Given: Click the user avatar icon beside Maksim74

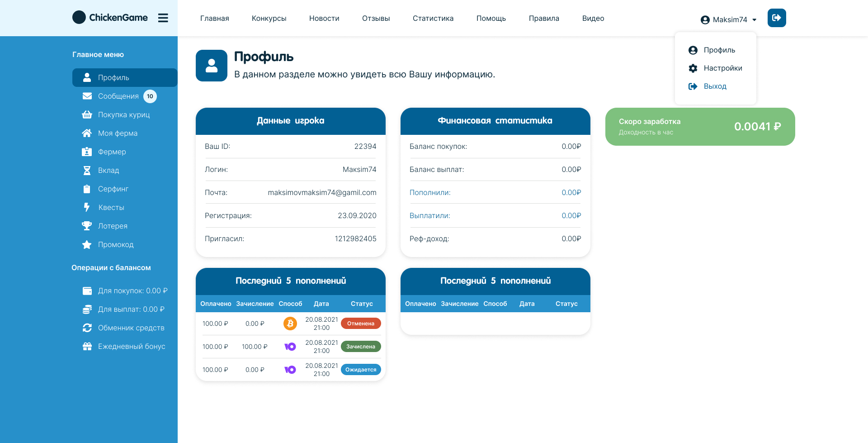Looking at the screenshot, I should tap(705, 20).
